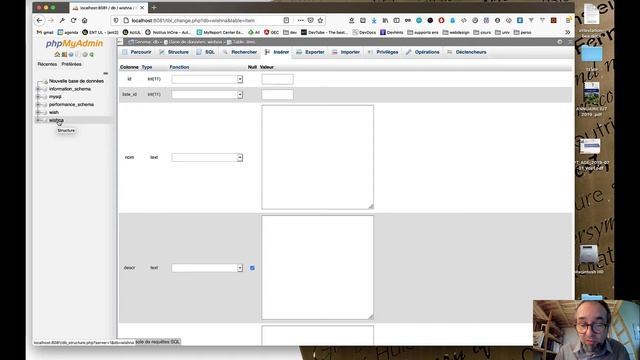This screenshot has width=640, height=360.
Task: Expand the wish database node
Action: click(38, 112)
